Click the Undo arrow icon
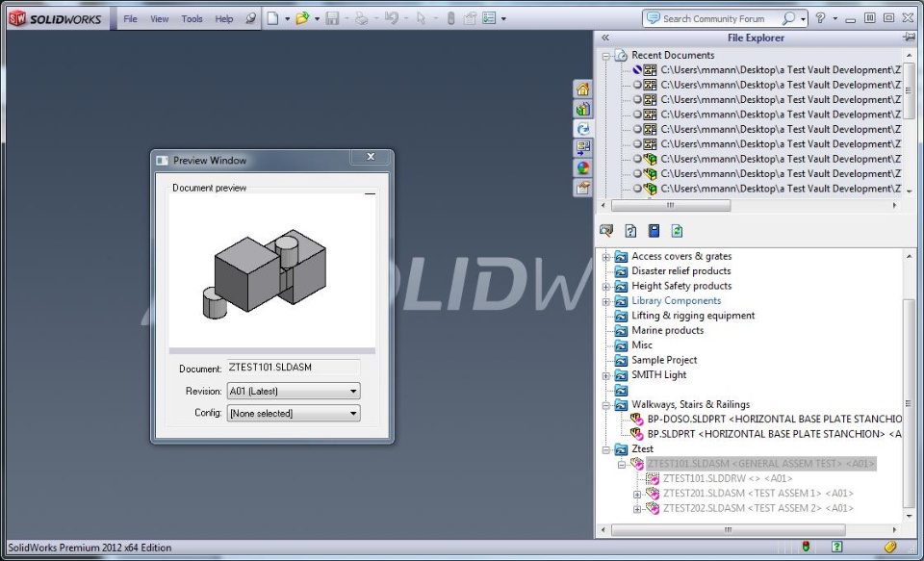Image resolution: width=924 pixels, height=561 pixels. click(x=392, y=19)
